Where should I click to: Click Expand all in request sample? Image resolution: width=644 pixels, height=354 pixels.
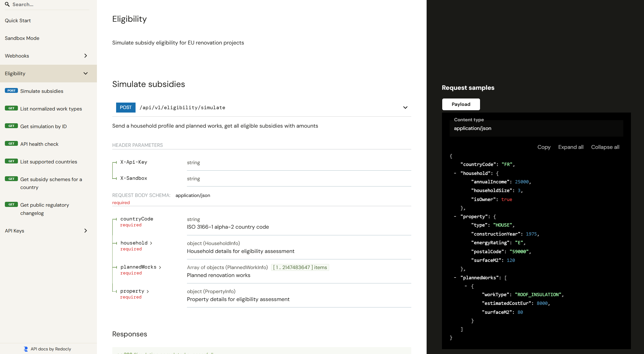(571, 147)
